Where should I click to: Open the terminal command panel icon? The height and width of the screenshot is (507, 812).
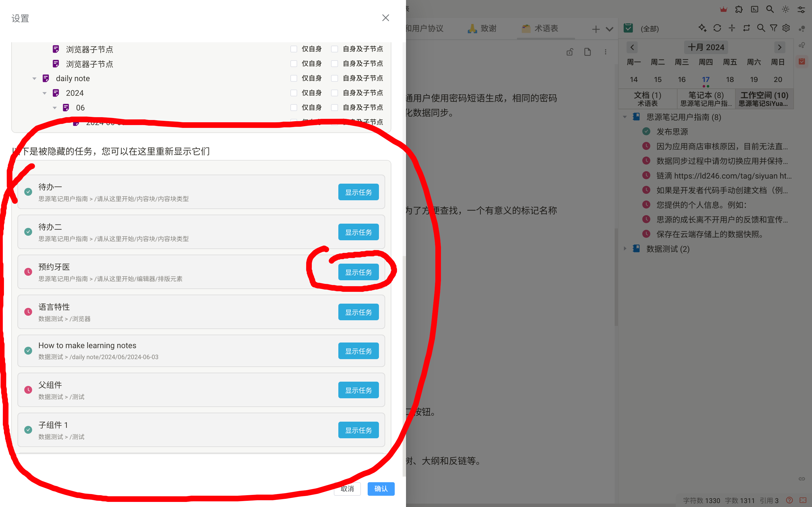[x=754, y=9]
